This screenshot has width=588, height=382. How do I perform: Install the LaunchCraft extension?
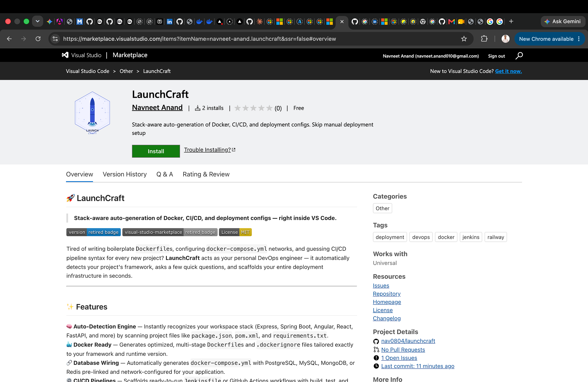tap(156, 151)
